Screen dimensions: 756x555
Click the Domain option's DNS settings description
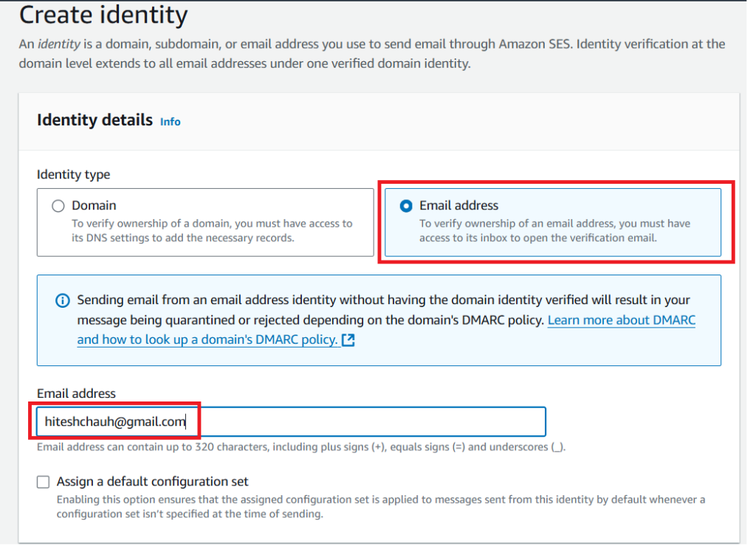212,230
